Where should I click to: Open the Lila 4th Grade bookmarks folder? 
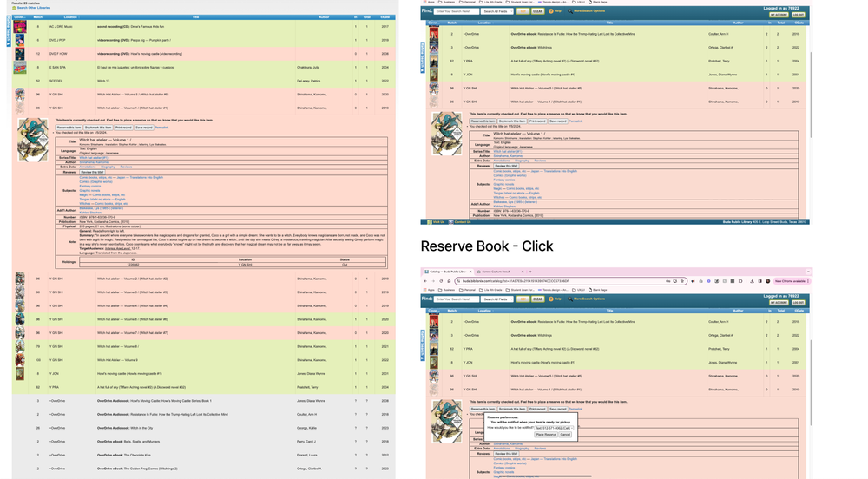[x=490, y=290]
